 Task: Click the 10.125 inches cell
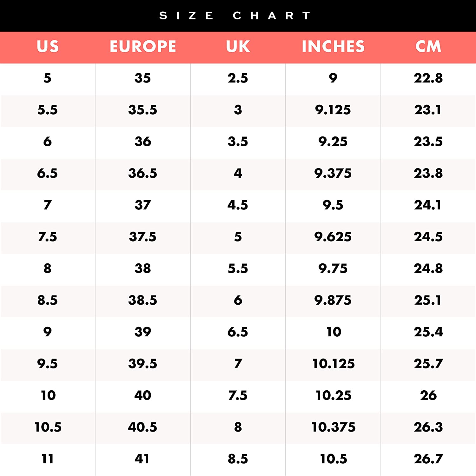pyautogui.click(x=334, y=364)
